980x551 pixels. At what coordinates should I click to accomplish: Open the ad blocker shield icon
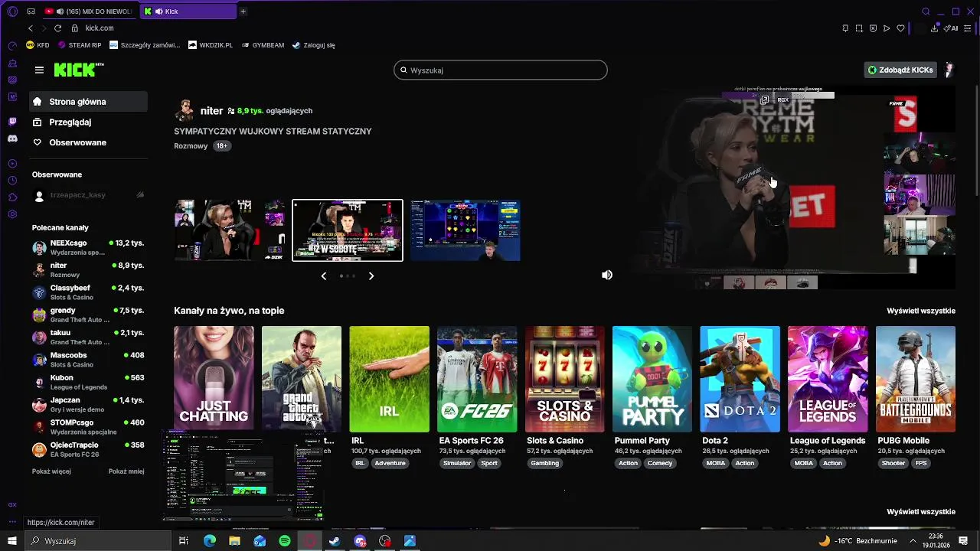873,28
